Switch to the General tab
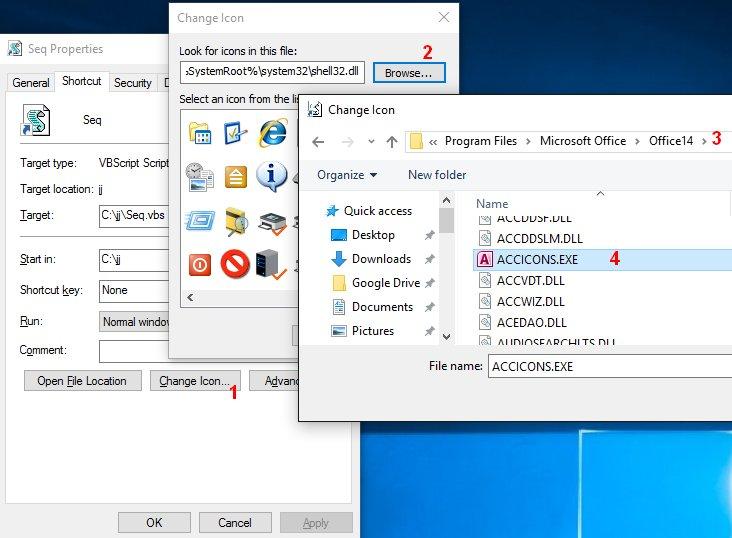The image size is (732, 538). point(31,83)
